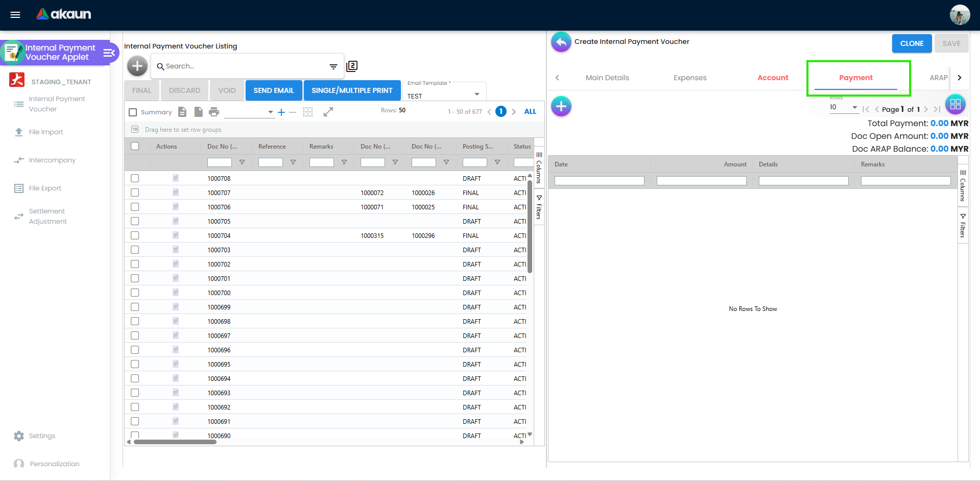This screenshot has width=980, height=481.
Task: Open the grid layout icon near pagination
Action: pyautogui.click(x=955, y=104)
